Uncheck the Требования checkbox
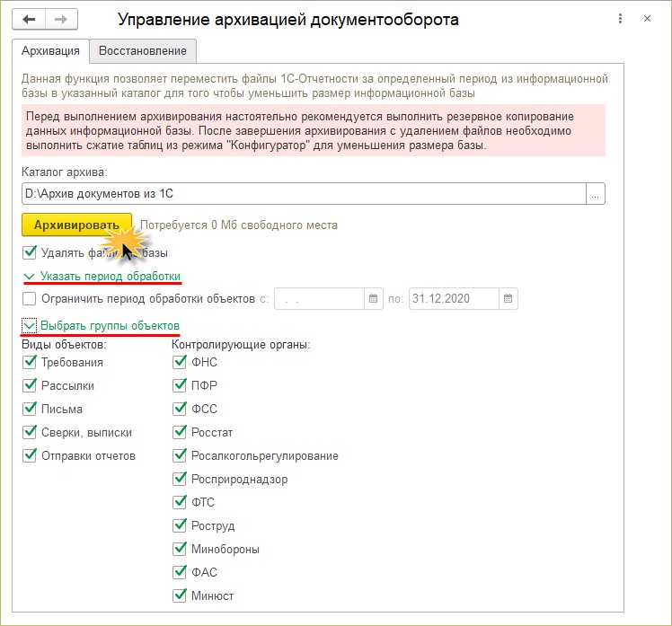 29,363
